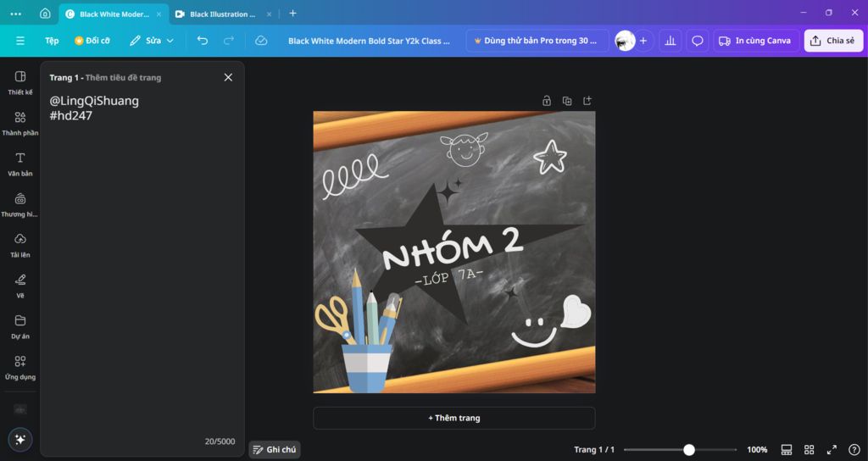Screen dimensions: 868x461
Task: Toggle the Ghi chú notes button
Action: click(x=275, y=449)
